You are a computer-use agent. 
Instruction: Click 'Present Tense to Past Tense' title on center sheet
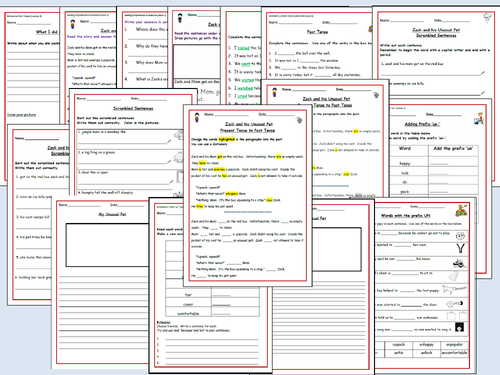[248, 130]
